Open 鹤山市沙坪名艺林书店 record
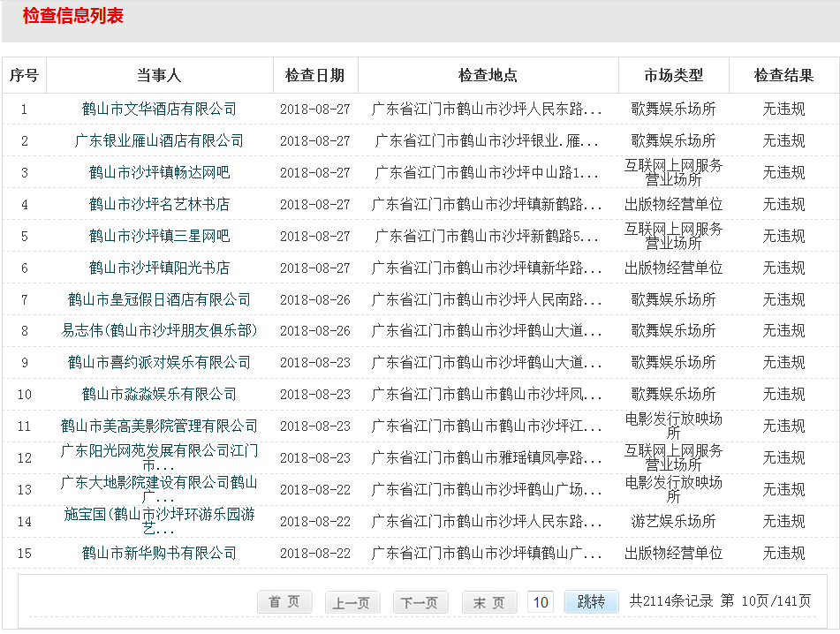The width and height of the screenshot is (840, 634). [x=159, y=205]
